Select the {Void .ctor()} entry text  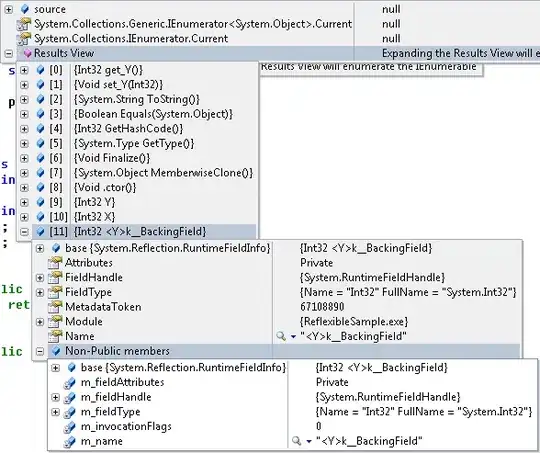105,188
